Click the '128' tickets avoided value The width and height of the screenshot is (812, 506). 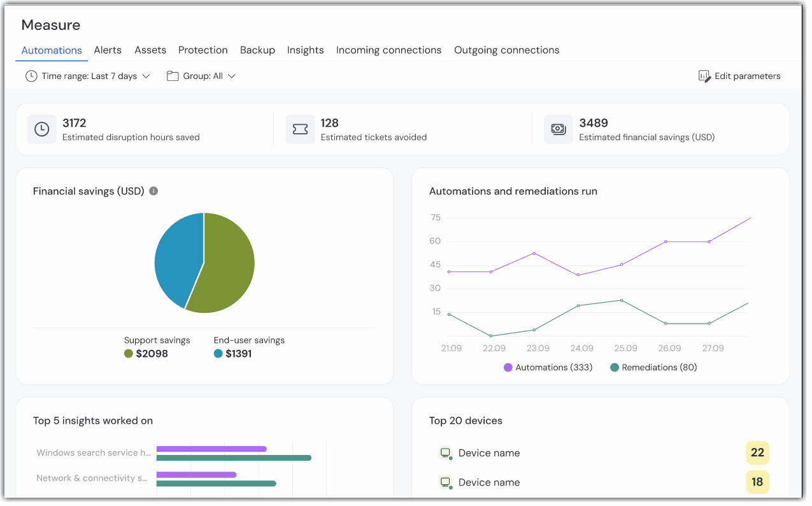tap(330, 123)
